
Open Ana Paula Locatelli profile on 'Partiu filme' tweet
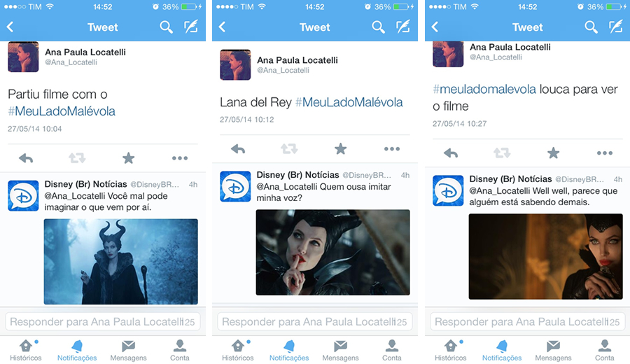(x=85, y=52)
